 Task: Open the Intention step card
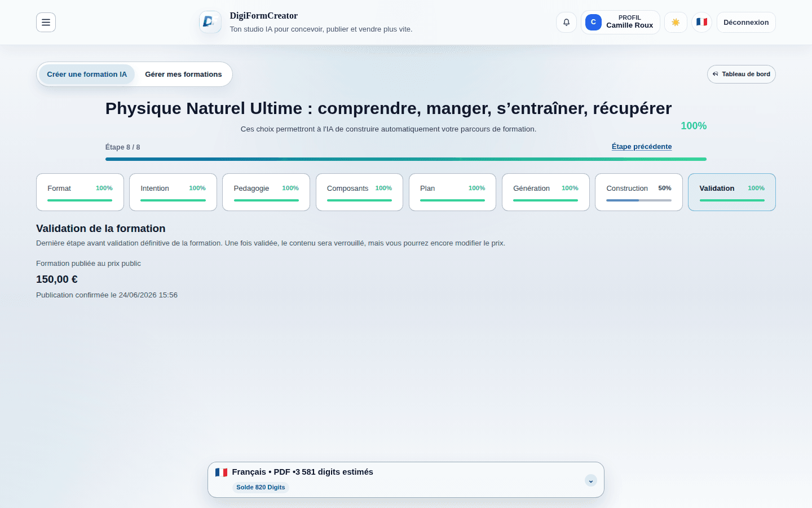[173, 192]
